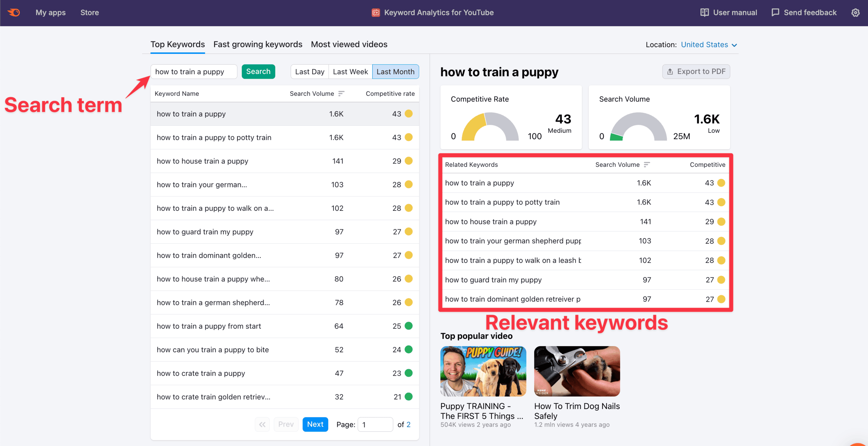Click the Page number input box
The height and width of the screenshot is (446, 868).
[x=375, y=425]
